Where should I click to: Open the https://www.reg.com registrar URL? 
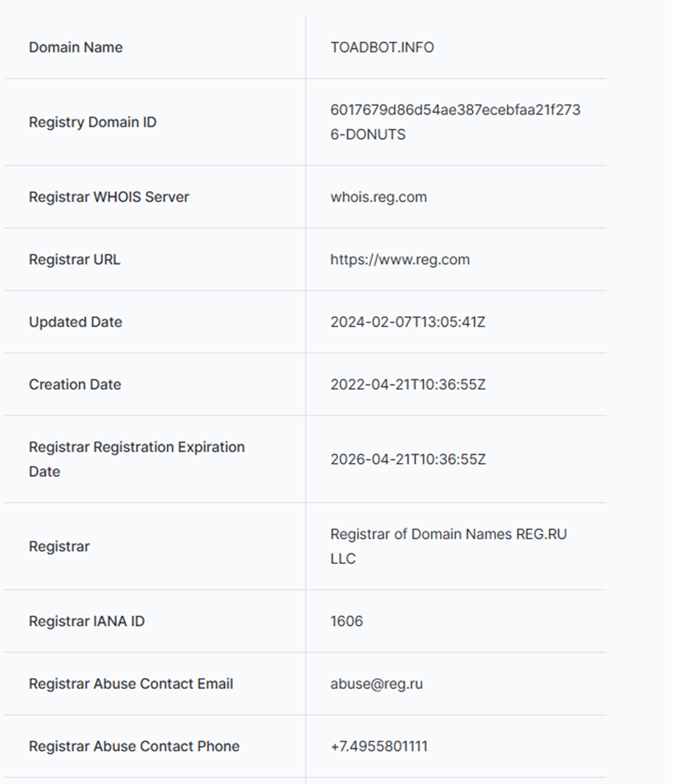click(400, 260)
